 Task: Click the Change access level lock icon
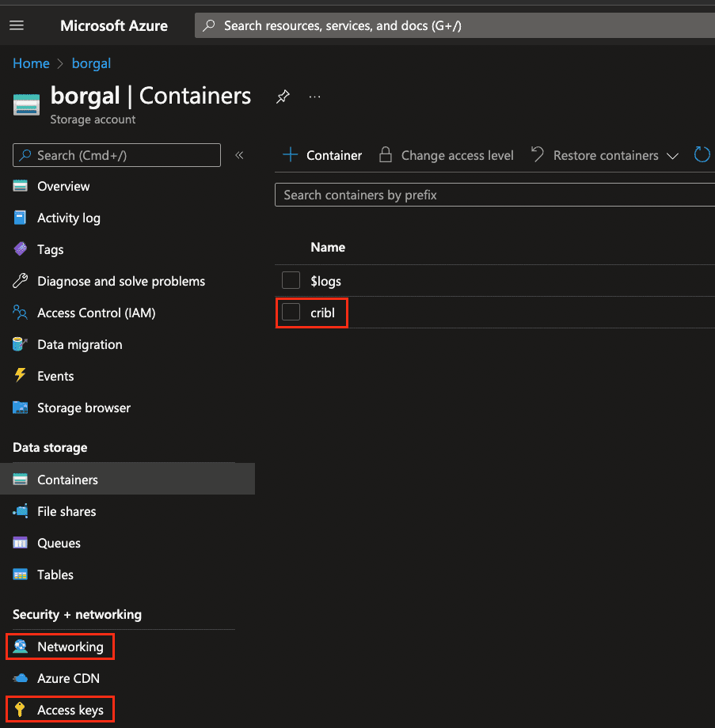[x=386, y=155]
